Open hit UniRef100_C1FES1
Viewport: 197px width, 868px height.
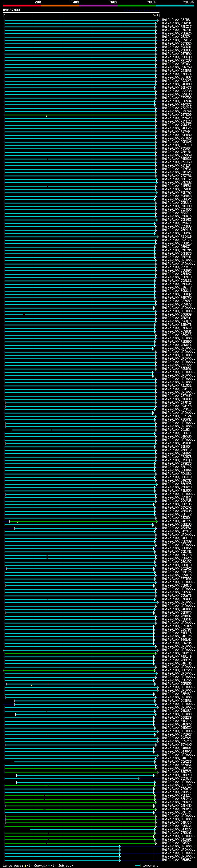(x=177, y=186)
